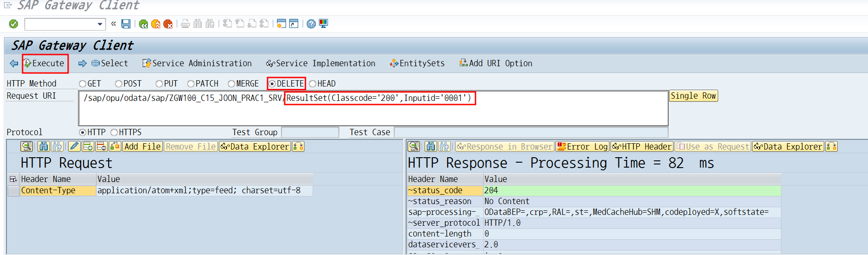Click the EntitySets button
Image resolution: width=868 pixels, height=255 pixels.
click(x=417, y=64)
